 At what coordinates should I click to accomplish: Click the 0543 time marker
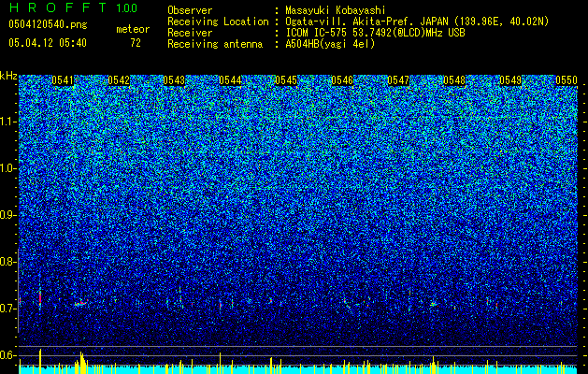click(174, 80)
